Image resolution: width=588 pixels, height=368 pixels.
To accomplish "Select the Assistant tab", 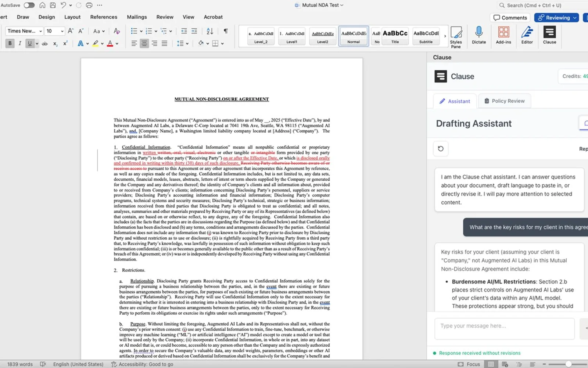I will [x=455, y=101].
